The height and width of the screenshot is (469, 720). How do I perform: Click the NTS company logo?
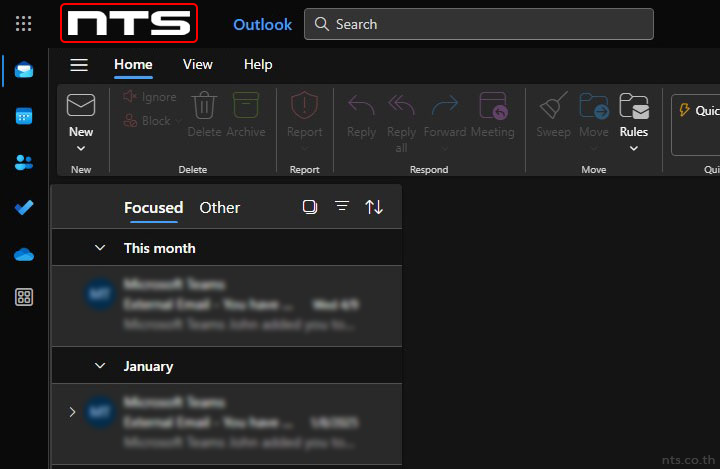coord(129,23)
